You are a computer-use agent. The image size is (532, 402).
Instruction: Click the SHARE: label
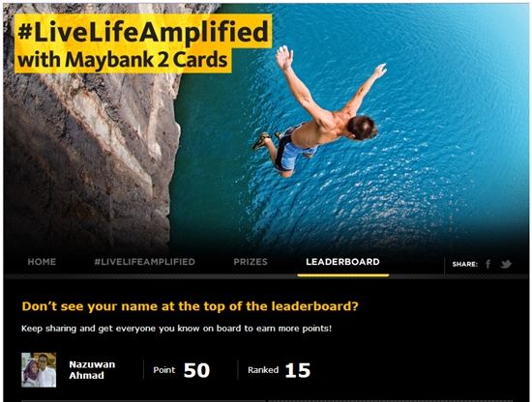pyautogui.click(x=465, y=264)
